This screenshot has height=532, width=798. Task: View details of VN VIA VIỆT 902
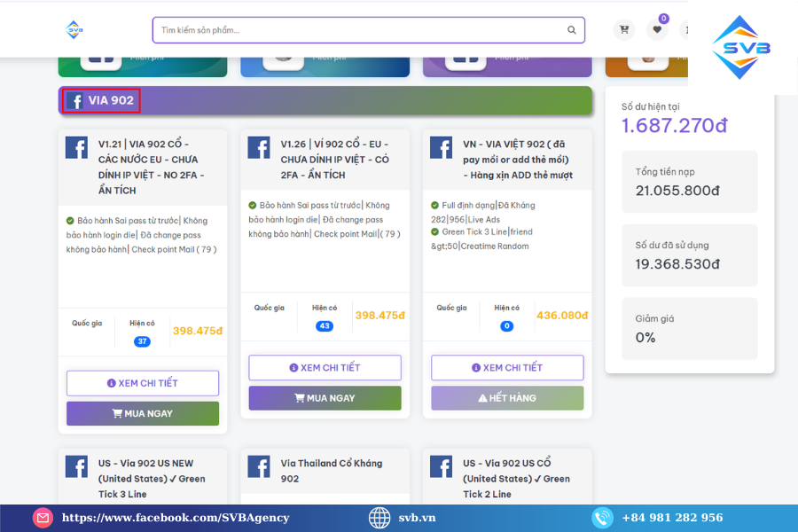pos(507,368)
